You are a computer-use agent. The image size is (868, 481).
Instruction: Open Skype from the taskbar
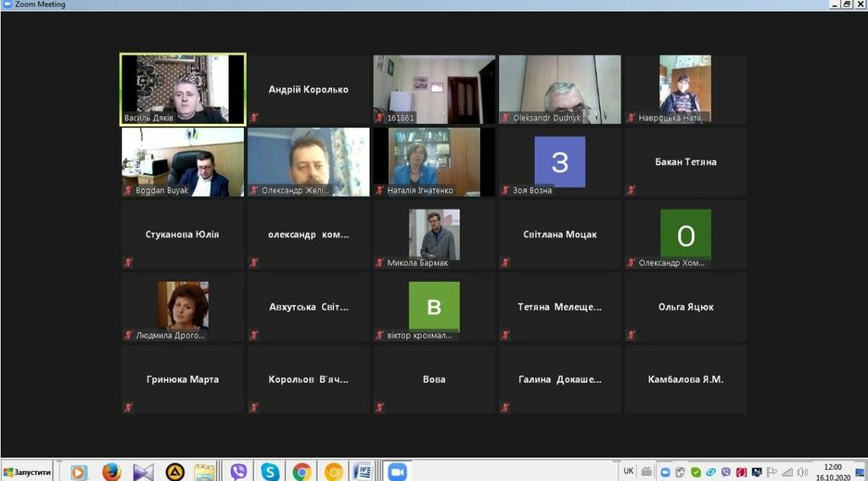coord(270,472)
